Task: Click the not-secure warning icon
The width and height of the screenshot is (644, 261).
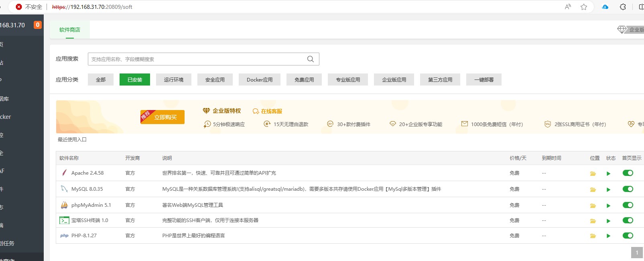Action: (x=19, y=7)
